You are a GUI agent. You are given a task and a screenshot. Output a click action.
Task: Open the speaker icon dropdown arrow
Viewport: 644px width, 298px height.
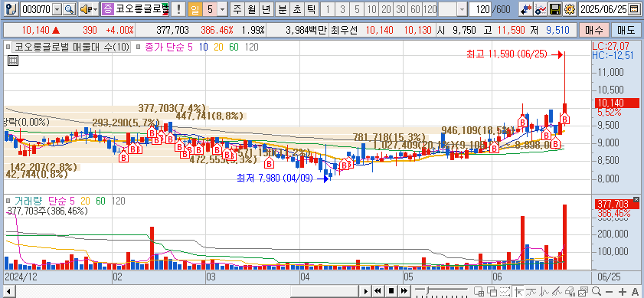pyautogui.click(x=96, y=9)
